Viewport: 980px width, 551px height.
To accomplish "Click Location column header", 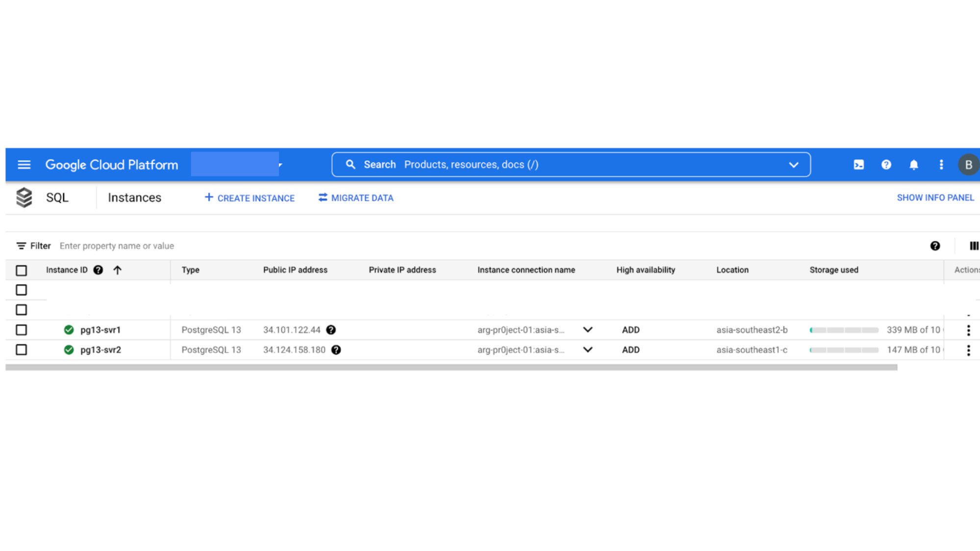I will pyautogui.click(x=732, y=270).
